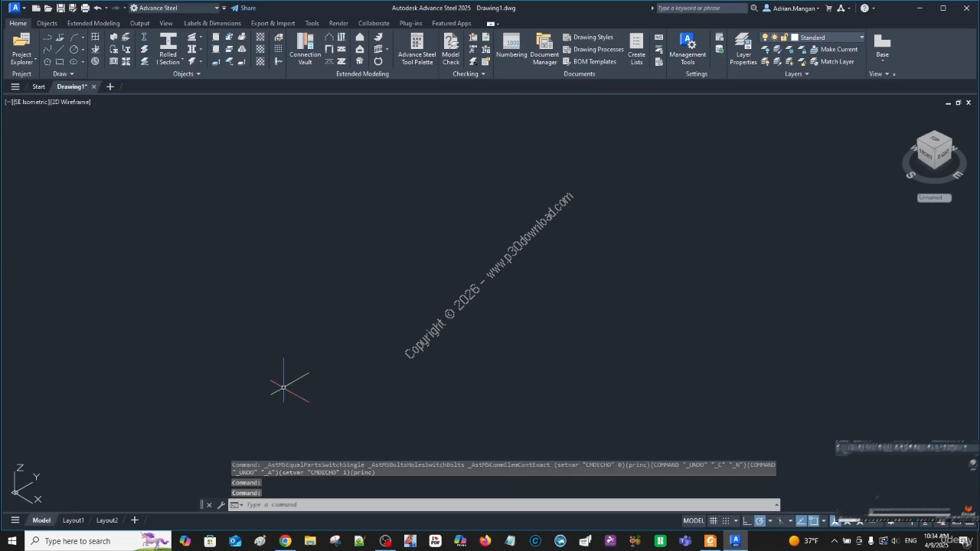Open the Connection Vault

(x=305, y=49)
